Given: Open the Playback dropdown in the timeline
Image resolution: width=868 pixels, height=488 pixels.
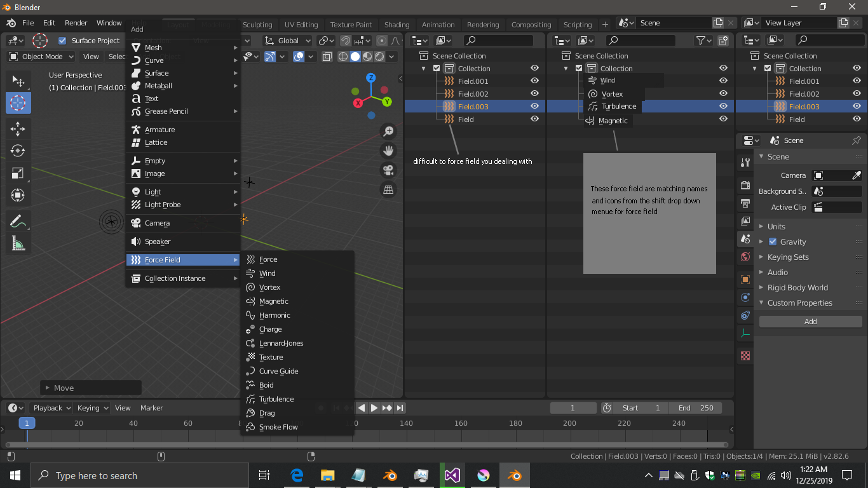Looking at the screenshot, I should pos(51,408).
